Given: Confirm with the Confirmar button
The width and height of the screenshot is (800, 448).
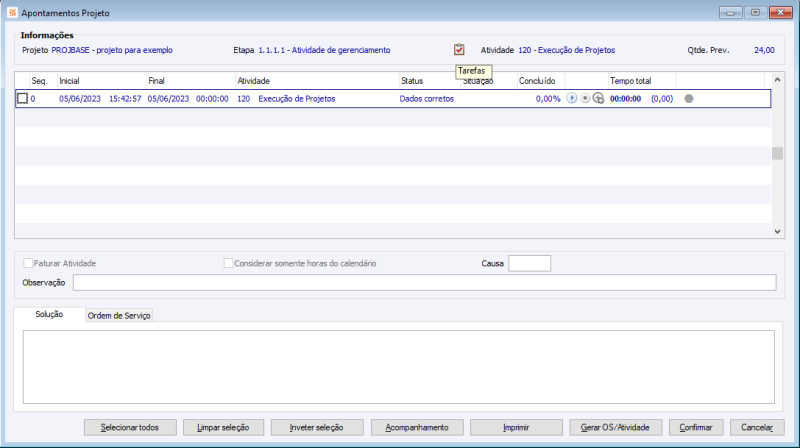Looking at the screenshot, I should point(695,428).
